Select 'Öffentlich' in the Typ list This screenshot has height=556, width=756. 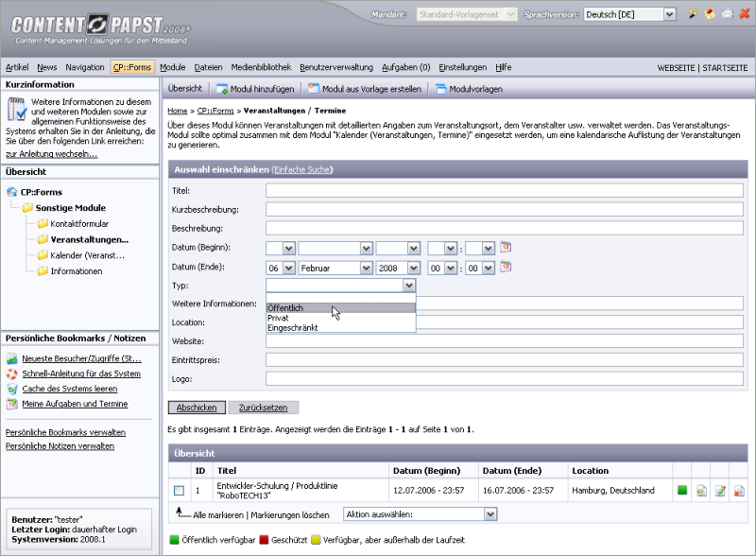(x=341, y=308)
